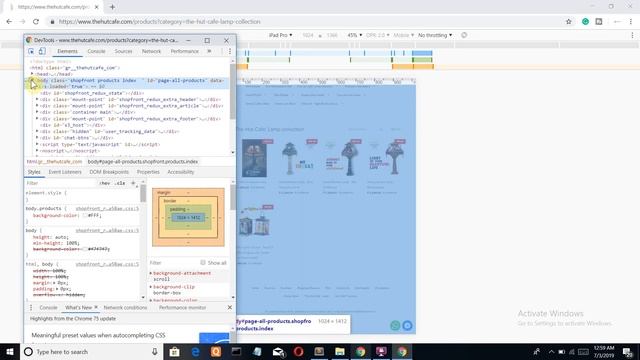This screenshot has height=360, width=640.
Task: Open Chrome main menu
Action: [x=631, y=22]
